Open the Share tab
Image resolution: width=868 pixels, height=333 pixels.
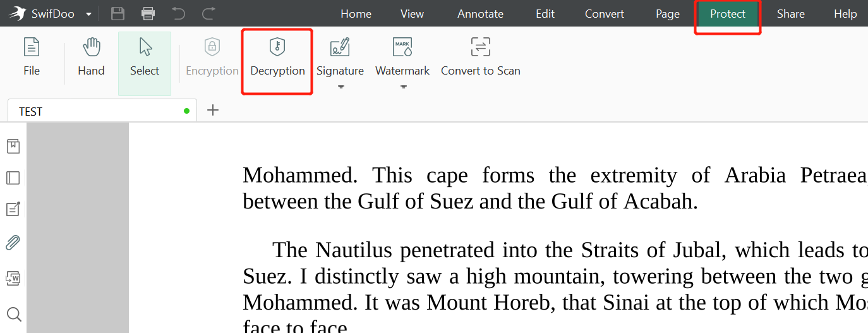[x=790, y=14]
